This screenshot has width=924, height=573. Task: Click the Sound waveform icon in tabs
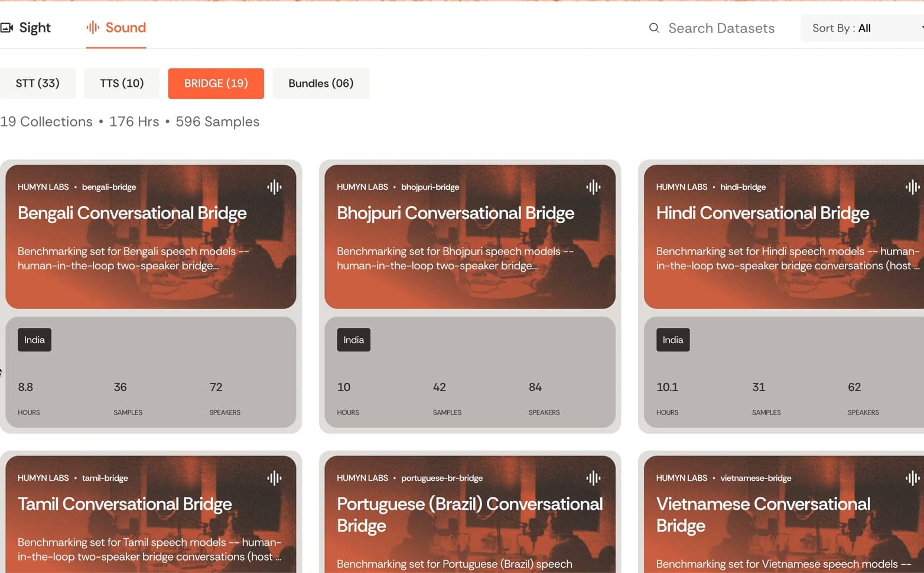(93, 27)
